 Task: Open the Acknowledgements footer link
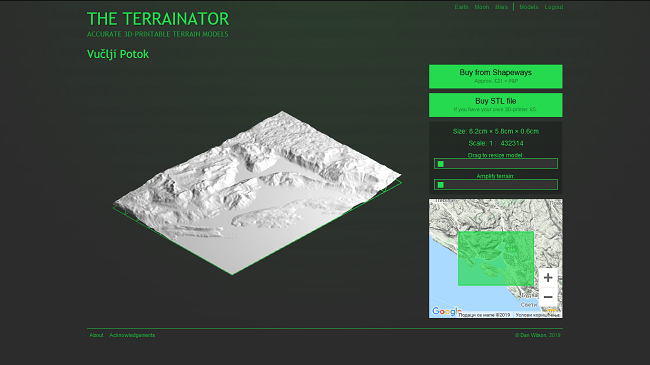click(x=132, y=335)
